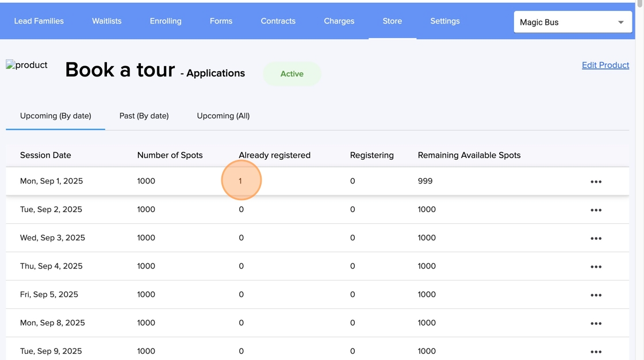This screenshot has width=644, height=360.
Task: Click the Already registered count 1 for Sep 1
Action: (240, 181)
